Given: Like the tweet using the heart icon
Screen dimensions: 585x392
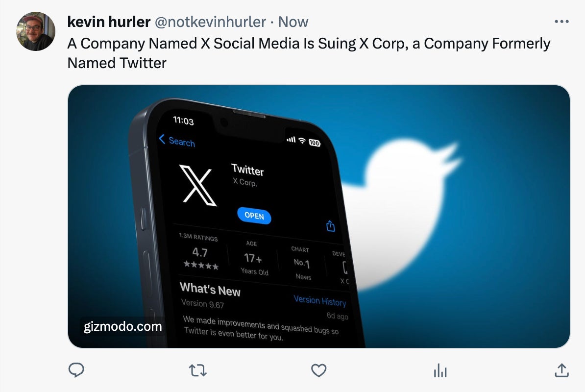Looking at the screenshot, I should [x=318, y=371].
